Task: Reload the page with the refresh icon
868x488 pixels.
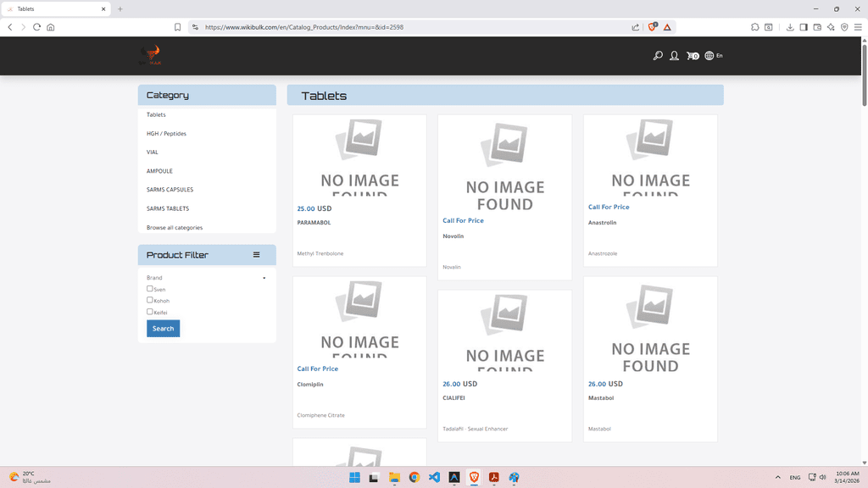Action: [x=36, y=27]
